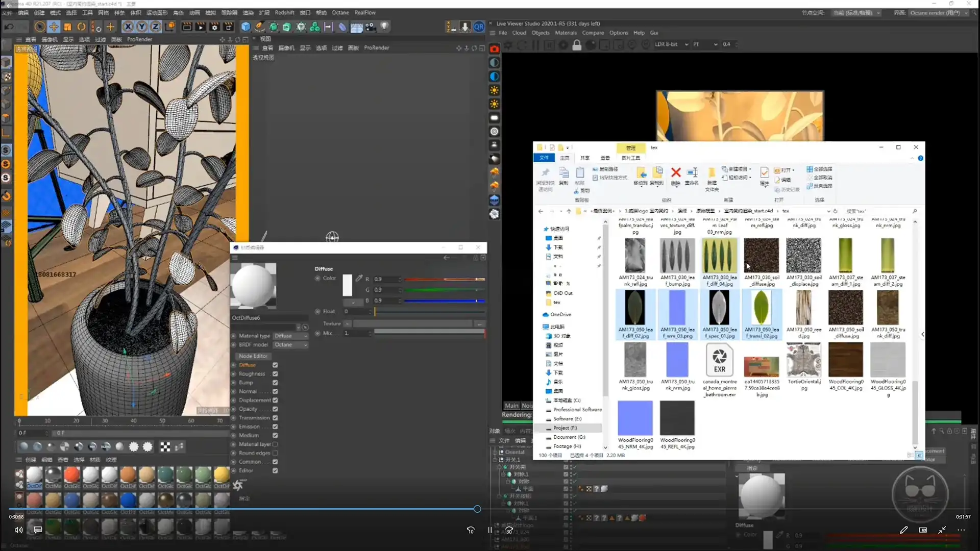Click red Delete icon in Explorer ribbon
The height and width of the screenshot is (551, 980).
click(675, 172)
